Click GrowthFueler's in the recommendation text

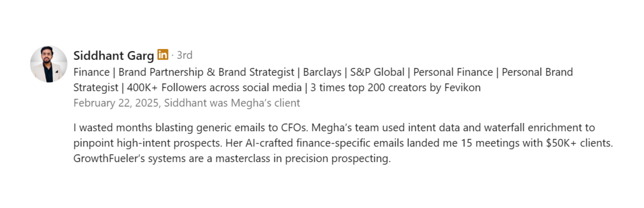(x=109, y=158)
